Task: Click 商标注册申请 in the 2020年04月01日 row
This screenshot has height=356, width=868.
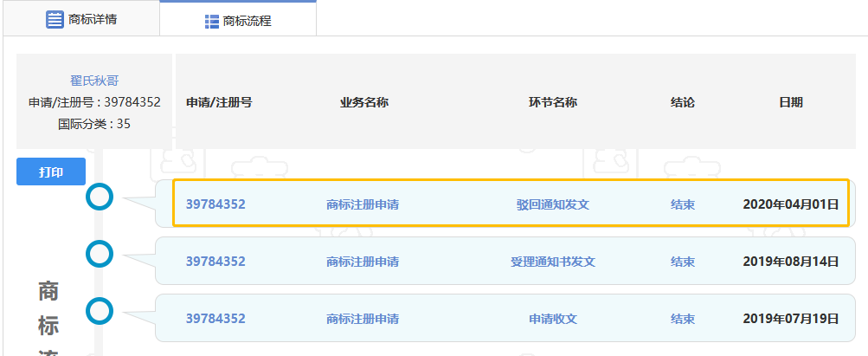Action: pos(363,205)
